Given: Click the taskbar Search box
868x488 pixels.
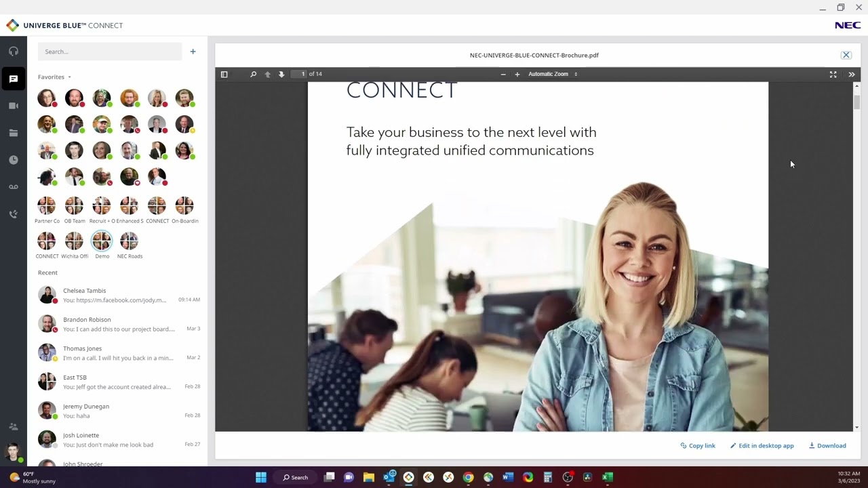Looking at the screenshot, I should pos(296,477).
